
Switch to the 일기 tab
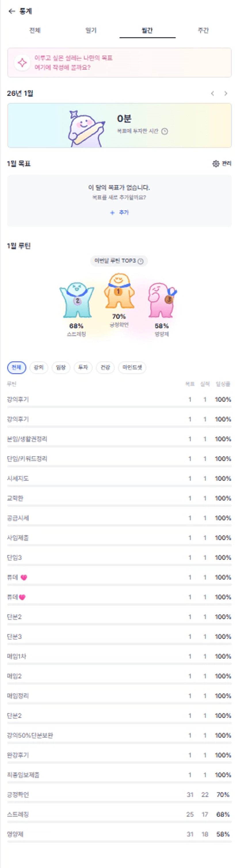91,30
